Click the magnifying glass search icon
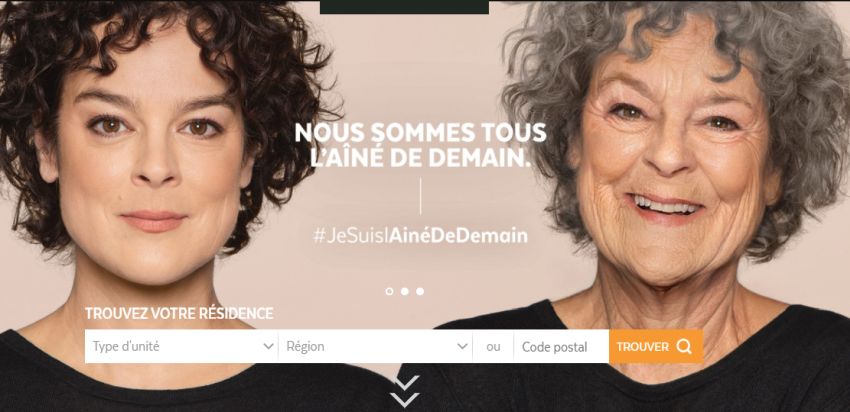Screen dimensions: 850x412 684,346
